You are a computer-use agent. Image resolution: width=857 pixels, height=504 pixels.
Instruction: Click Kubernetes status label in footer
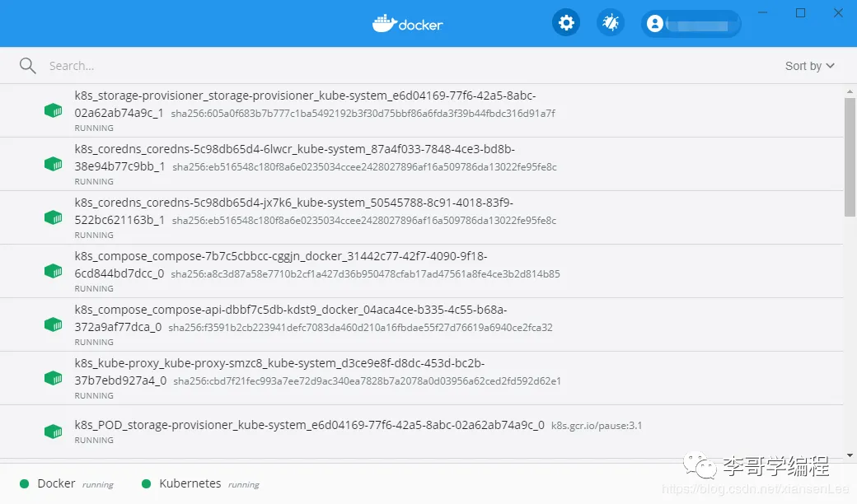tap(190, 483)
